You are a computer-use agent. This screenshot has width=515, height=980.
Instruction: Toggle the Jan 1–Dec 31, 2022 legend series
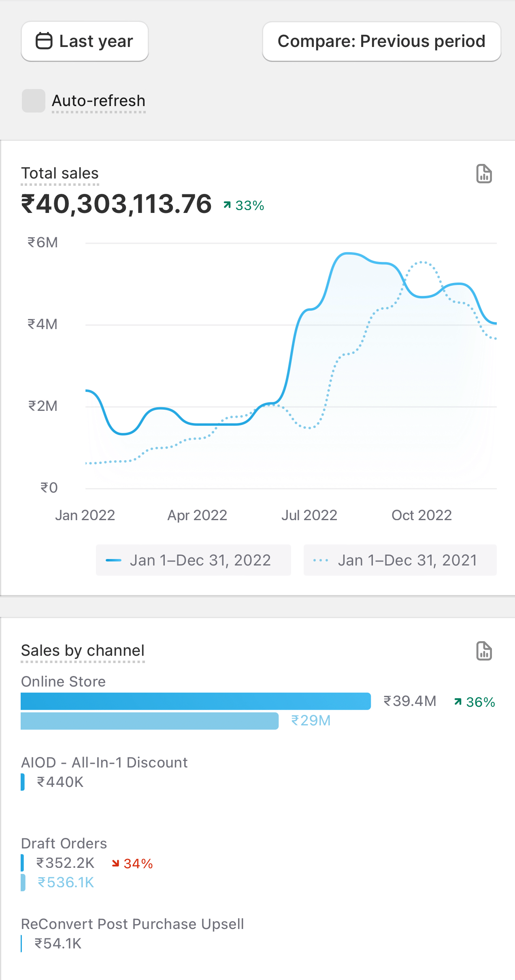tap(193, 560)
